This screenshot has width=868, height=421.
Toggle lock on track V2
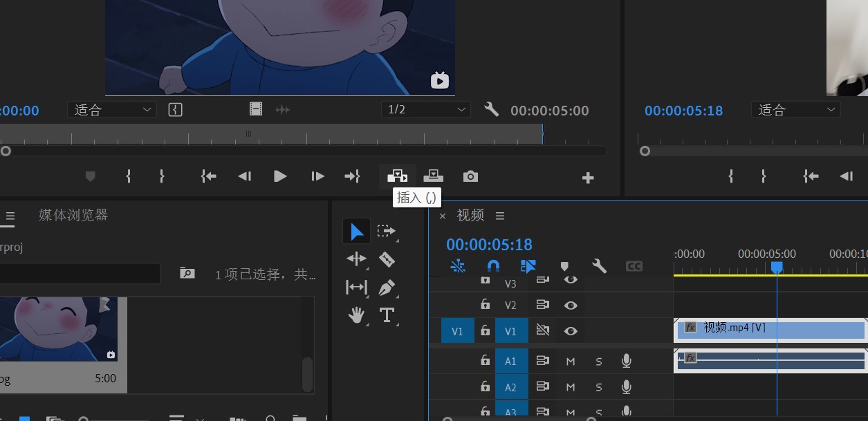pyautogui.click(x=485, y=305)
